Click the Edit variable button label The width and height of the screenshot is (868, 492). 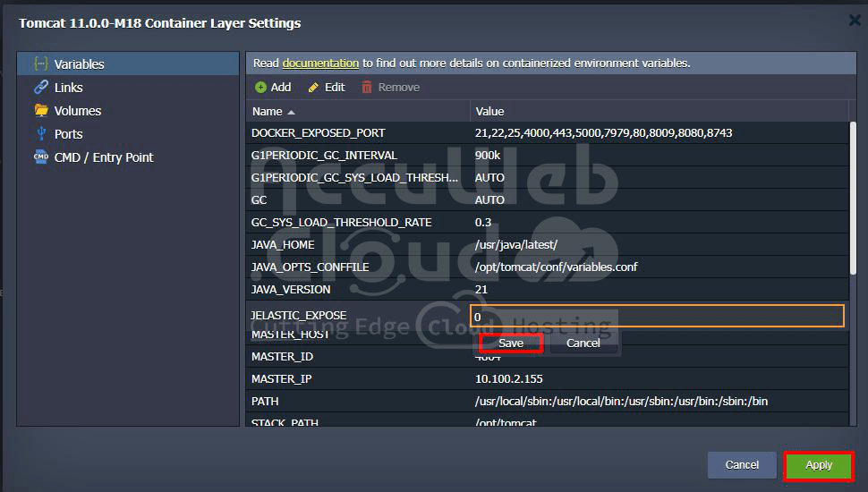coord(335,88)
